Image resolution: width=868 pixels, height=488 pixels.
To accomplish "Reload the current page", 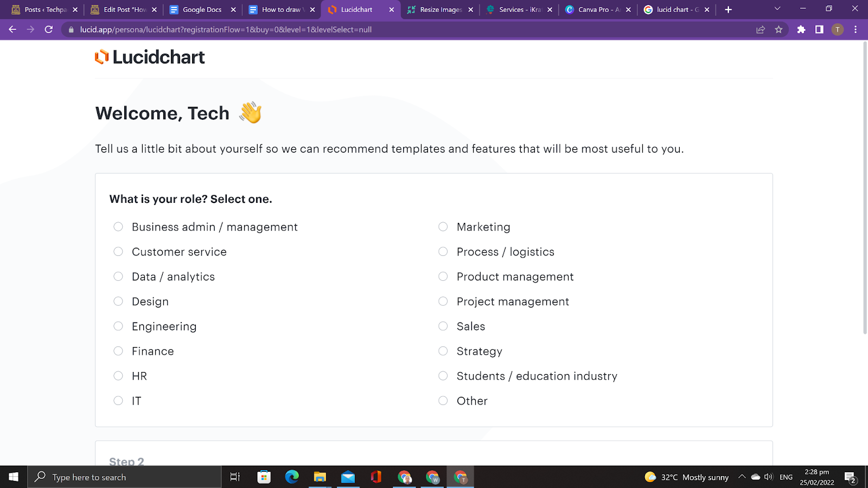I will 49,29.
